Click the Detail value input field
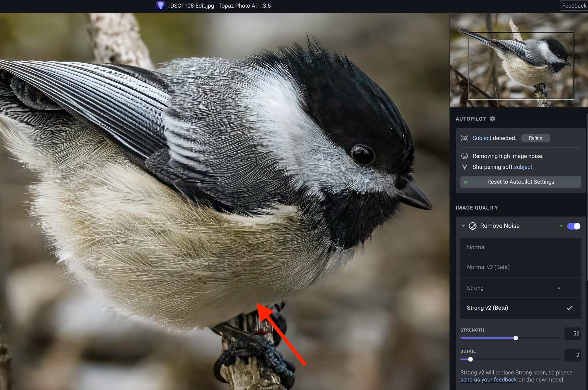This screenshot has width=588, height=390. coord(573,355)
